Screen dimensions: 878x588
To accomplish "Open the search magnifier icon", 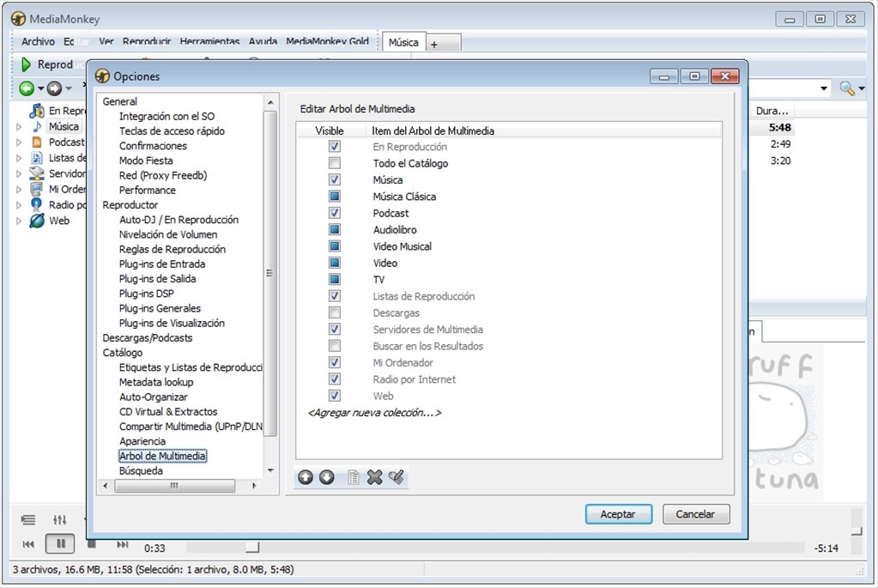I will pyautogui.click(x=846, y=88).
